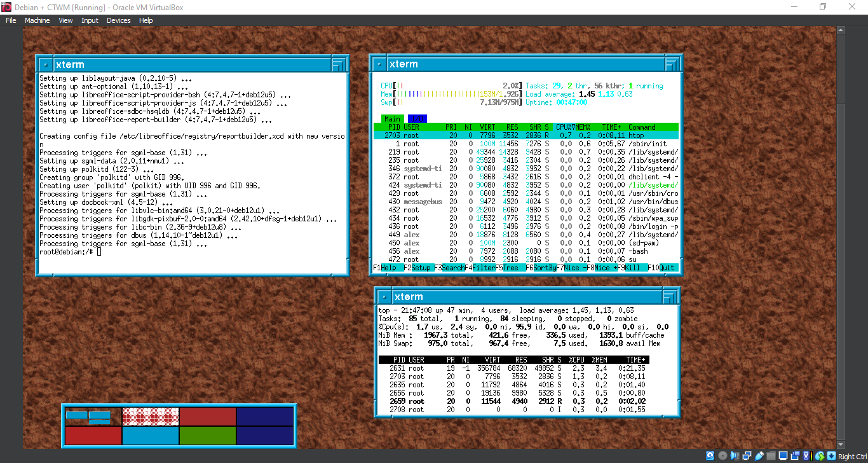This screenshot has width=868, height=463.
Task: Select the checkered workspace in the CTWM pager
Action: 150,415
